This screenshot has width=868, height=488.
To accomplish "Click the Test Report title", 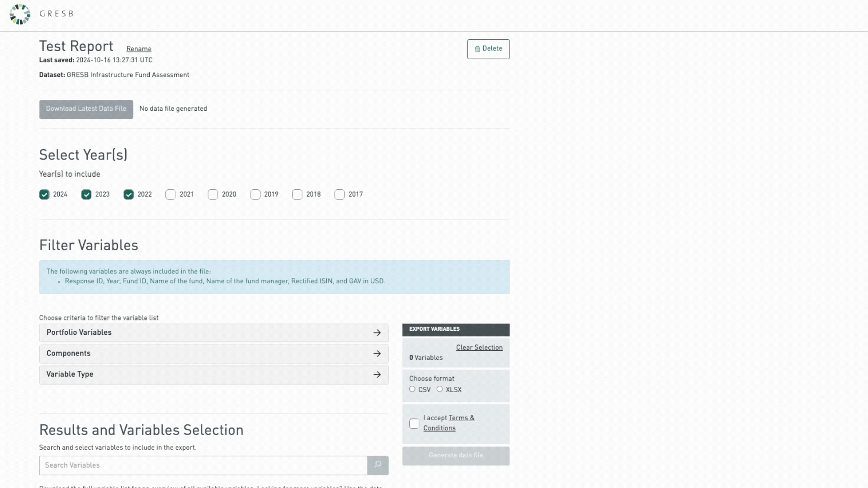I will 76,46.
